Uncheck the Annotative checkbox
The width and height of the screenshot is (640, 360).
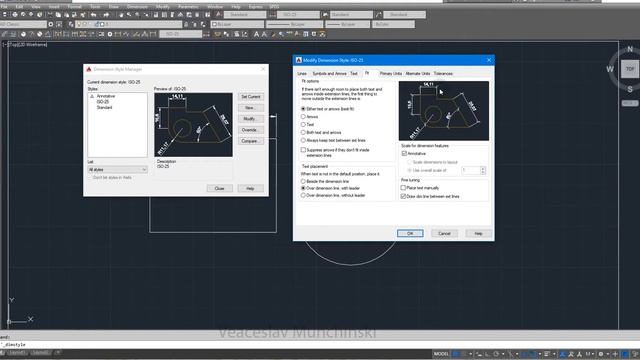point(404,153)
